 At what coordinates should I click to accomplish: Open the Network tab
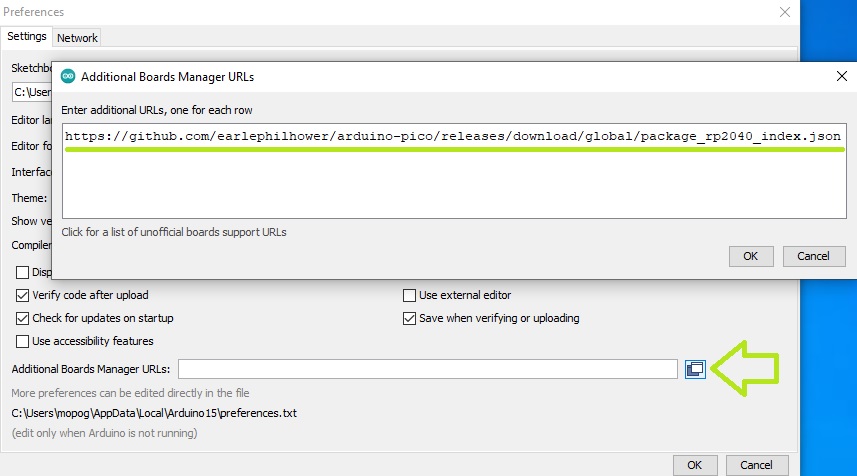(x=77, y=38)
